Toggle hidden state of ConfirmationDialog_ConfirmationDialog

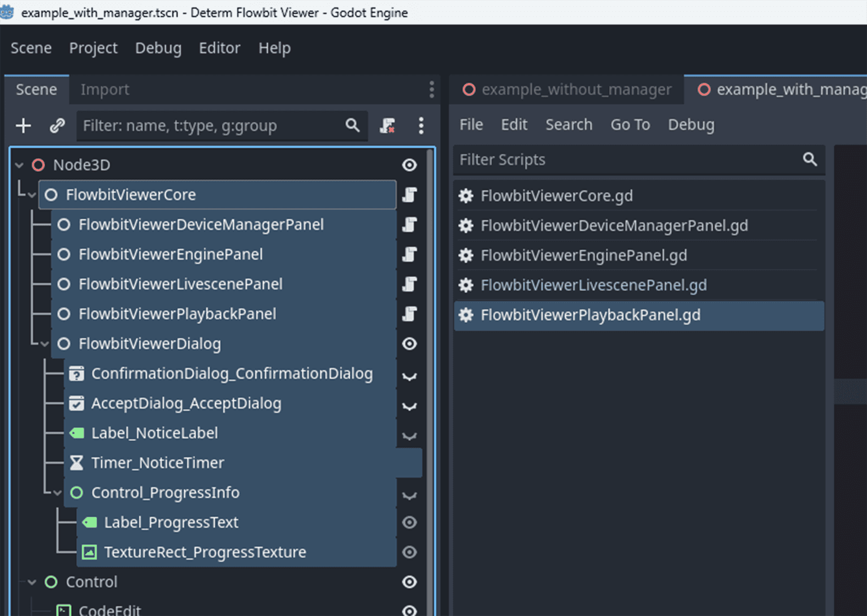coord(410,376)
